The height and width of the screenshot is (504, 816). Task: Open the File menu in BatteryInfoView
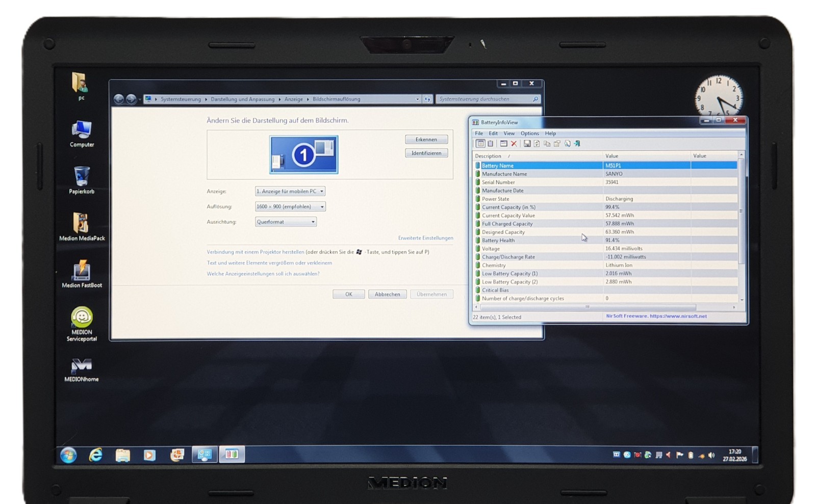(479, 133)
